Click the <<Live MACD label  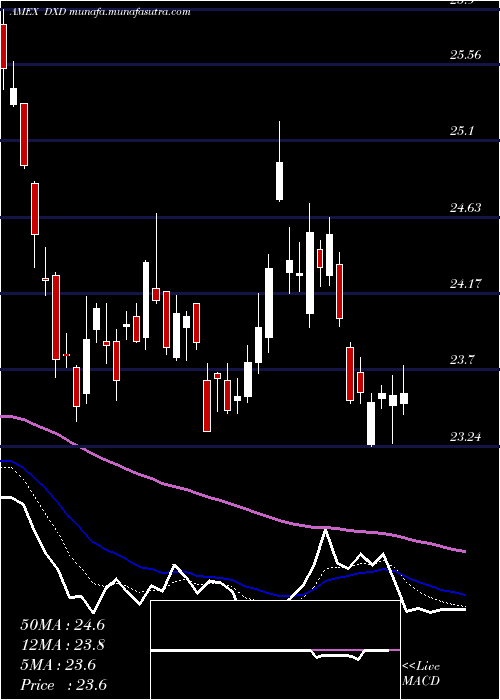tap(421, 673)
